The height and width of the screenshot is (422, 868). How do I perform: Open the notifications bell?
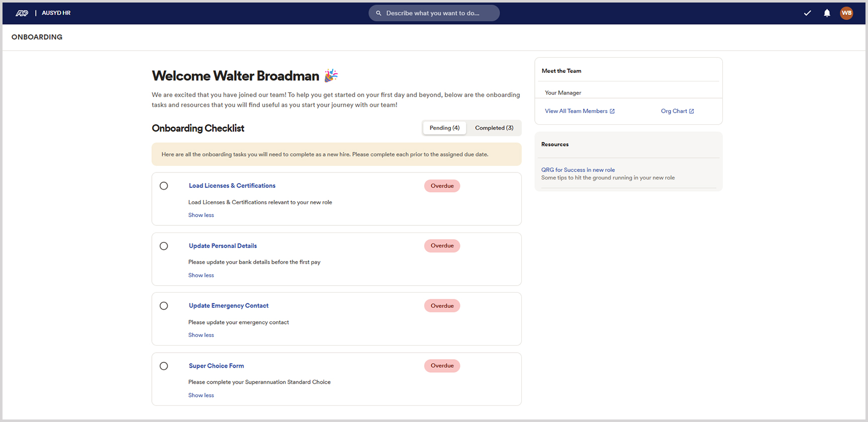click(827, 13)
